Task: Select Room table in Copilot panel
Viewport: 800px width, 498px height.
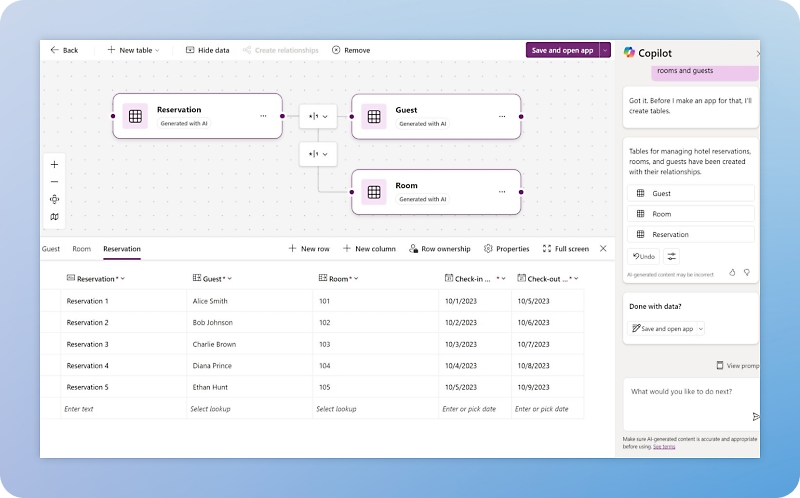Action: pos(691,214)
